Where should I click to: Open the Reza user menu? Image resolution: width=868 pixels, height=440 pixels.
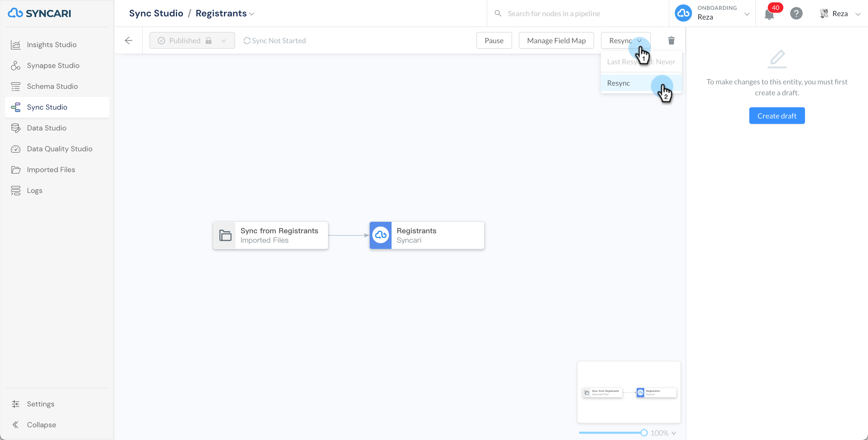[840, 14]
